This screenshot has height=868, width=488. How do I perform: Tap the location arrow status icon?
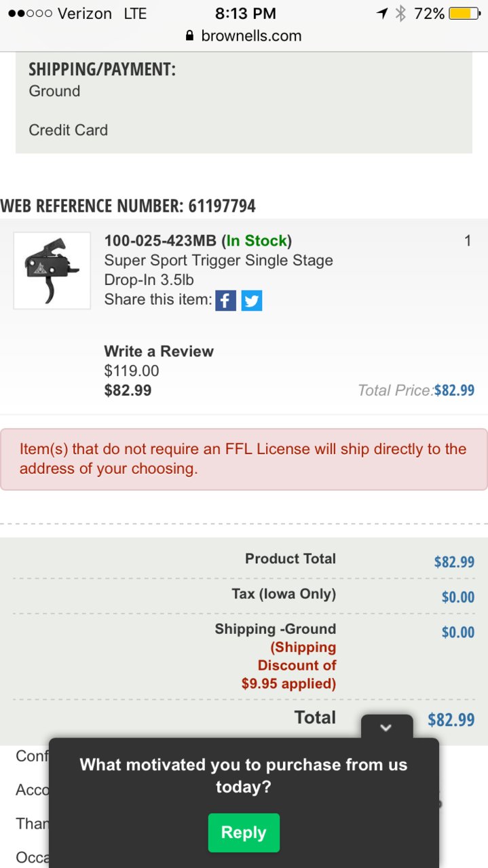[383, 14]
